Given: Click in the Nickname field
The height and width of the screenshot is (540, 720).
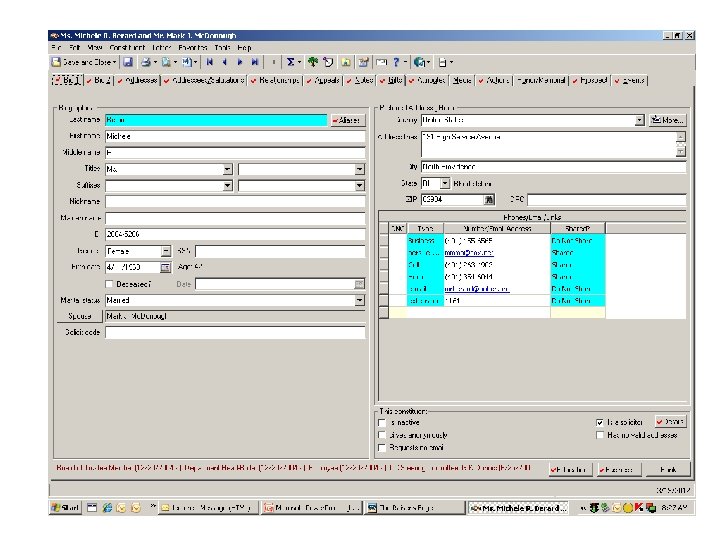Looking at the screenshot, I should [235, 202].
